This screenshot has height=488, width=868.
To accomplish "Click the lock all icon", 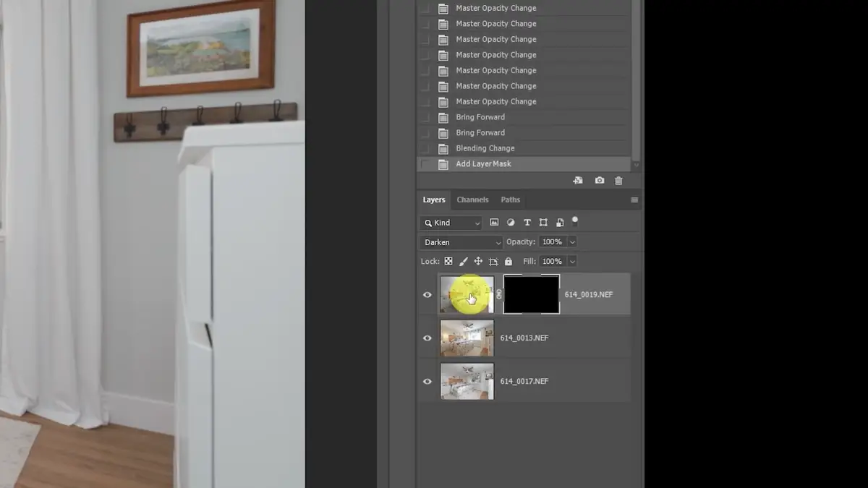I will (509, 261).
